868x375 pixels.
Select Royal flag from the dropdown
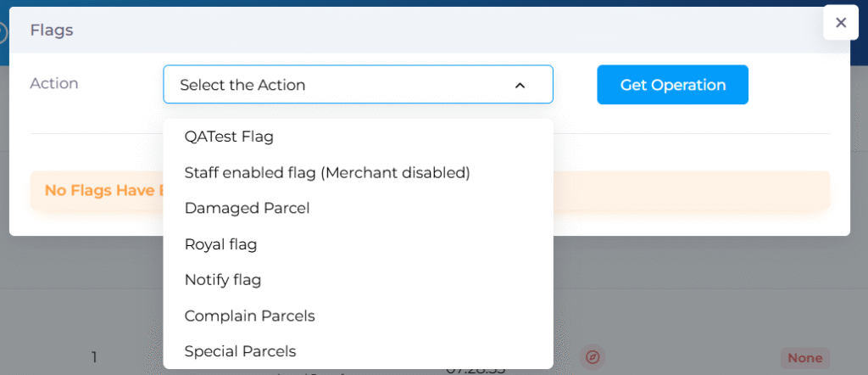220,244
